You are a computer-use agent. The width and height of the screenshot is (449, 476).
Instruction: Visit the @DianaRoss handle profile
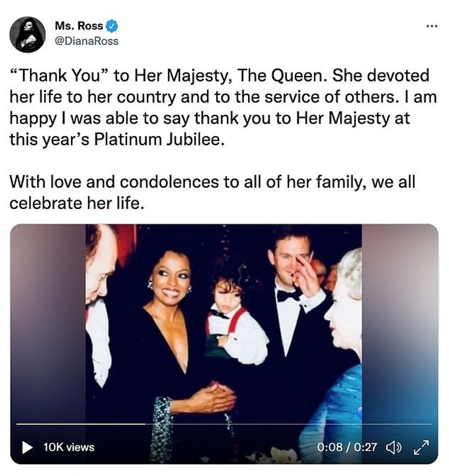(87, 41)
